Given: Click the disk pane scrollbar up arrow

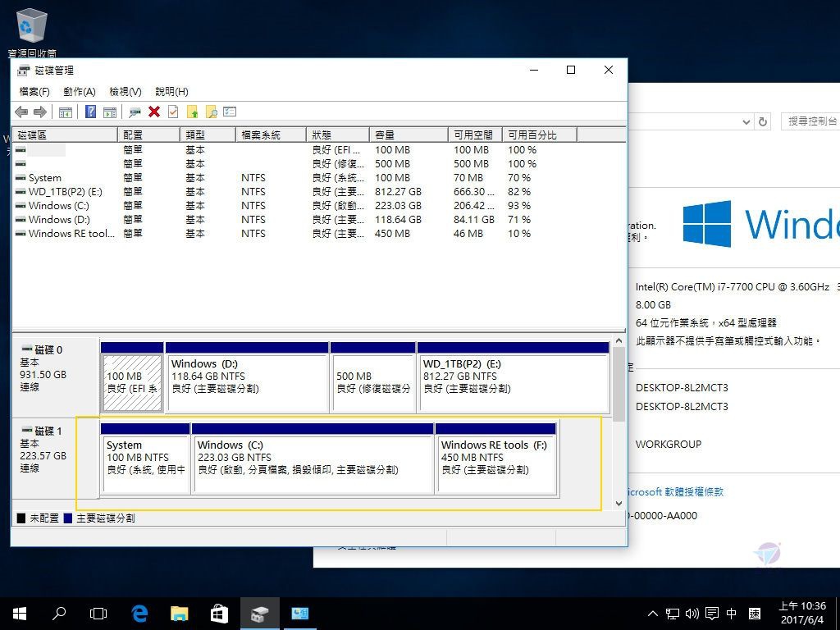Looking at the screenshot, I should (619, 340).
